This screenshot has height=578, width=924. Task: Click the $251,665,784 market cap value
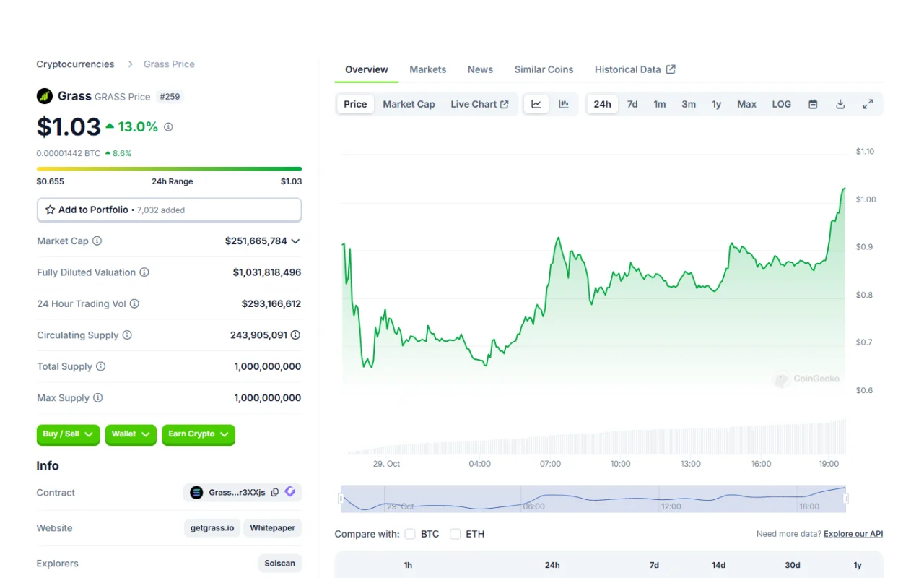(256, 241)
